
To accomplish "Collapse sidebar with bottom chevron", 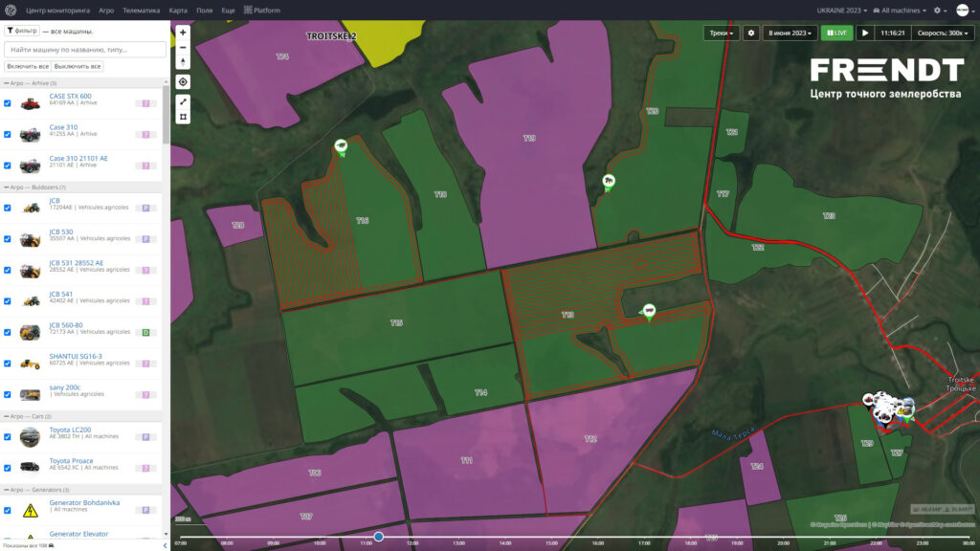I will point(165,545).
